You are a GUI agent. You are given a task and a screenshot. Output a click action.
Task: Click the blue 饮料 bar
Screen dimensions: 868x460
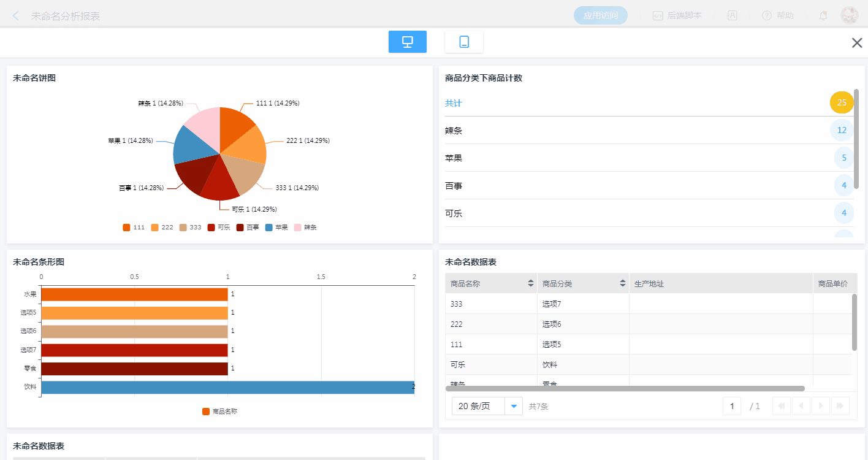click(227, 387)
